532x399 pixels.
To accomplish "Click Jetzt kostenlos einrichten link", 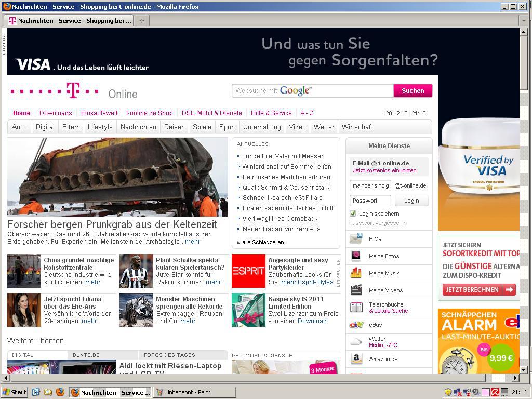I will click(384, 170).
